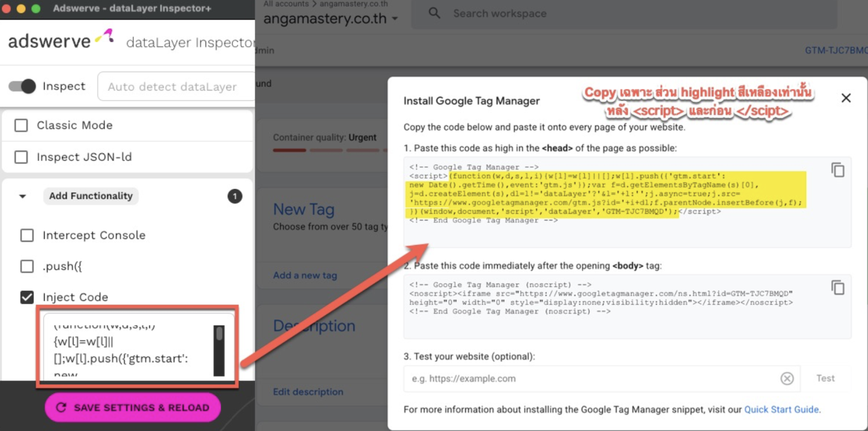Close the Install Google Tag Manager dialog
Screen dimensions: 868x431
tap(846, 98)
